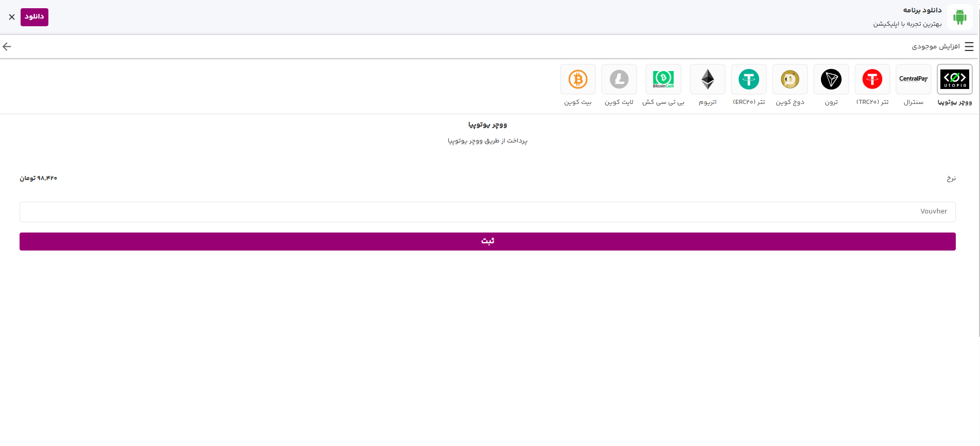Select the Utopia voucher payment icon
The height and width of the screenshot is (446, 980).
pyautogui.click(x=954, y=79)
